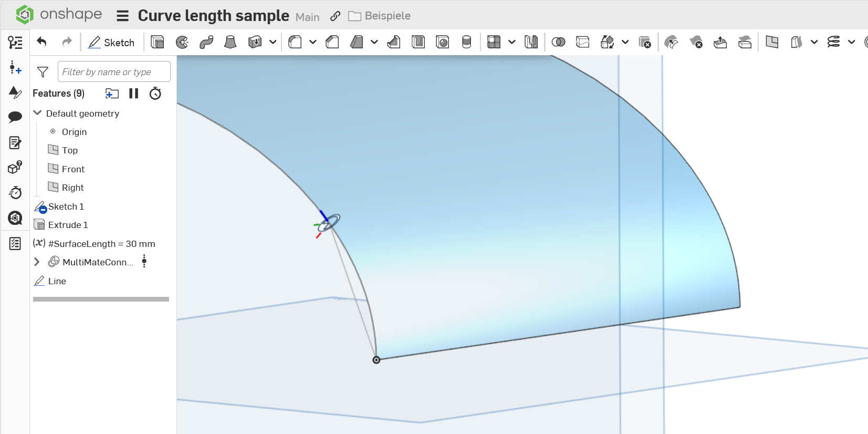Open the main hamburger menu
868x434 pixels.
click(122, 16)
